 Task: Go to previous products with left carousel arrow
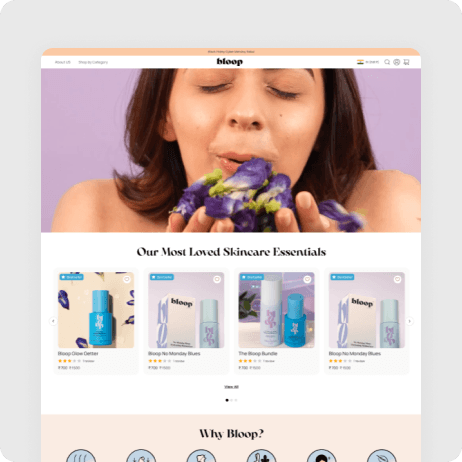click(x=53, y=321)
